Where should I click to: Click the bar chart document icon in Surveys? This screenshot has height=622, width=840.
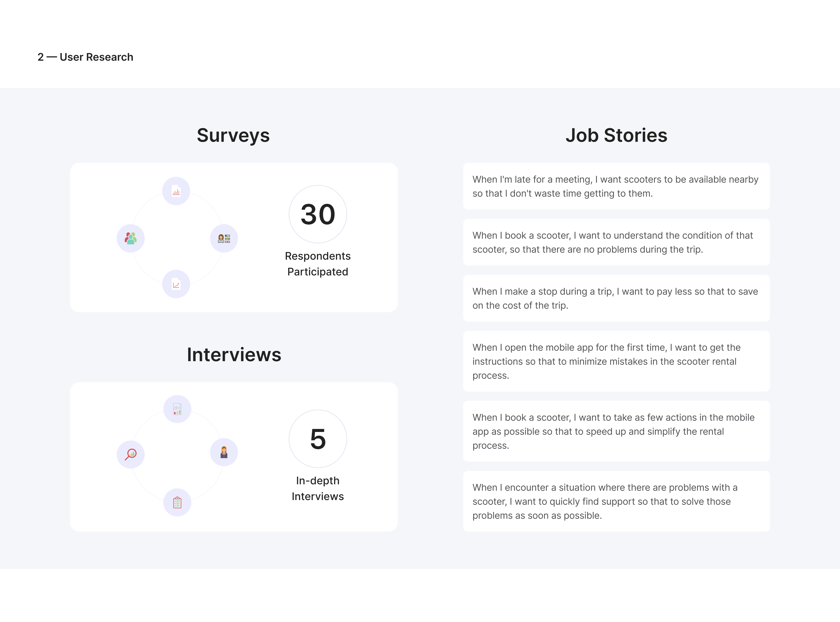[x=176, y=191]
